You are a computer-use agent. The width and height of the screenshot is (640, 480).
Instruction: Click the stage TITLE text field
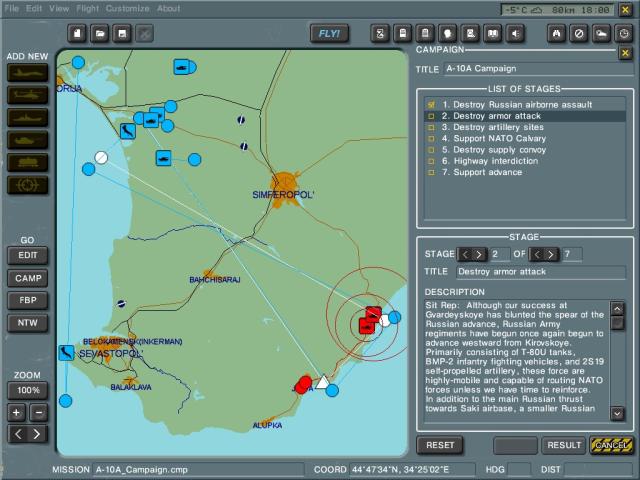[x=539, y=271]
